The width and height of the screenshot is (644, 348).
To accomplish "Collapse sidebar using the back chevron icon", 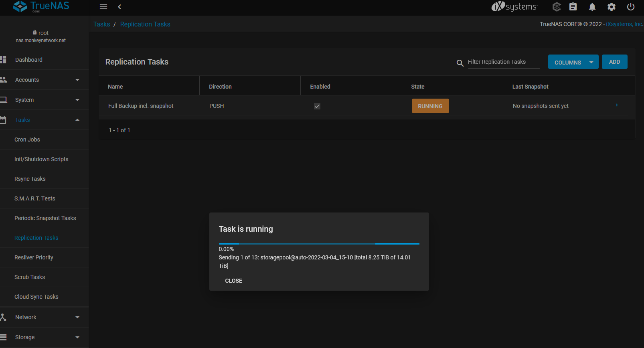I will pos(119,7).
